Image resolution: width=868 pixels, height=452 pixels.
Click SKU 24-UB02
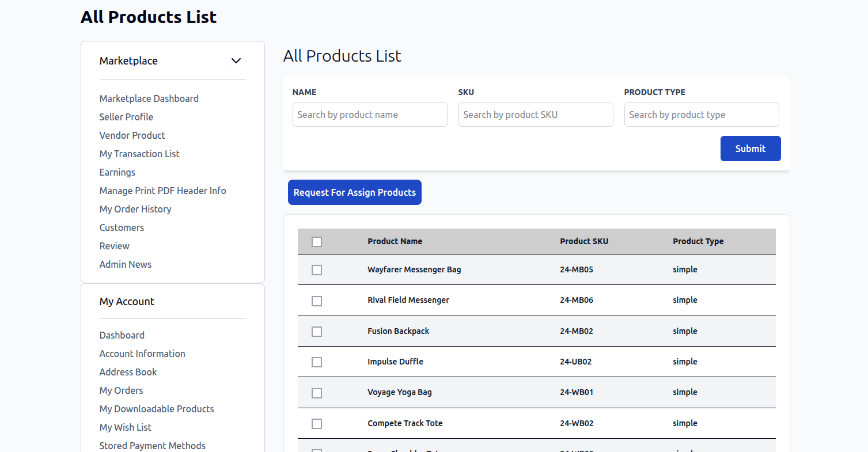[576, 362]
